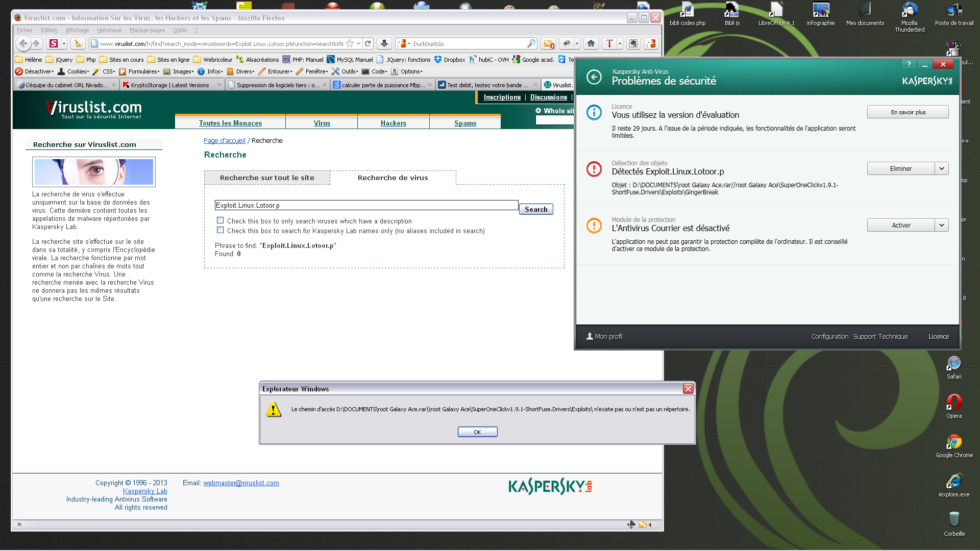Open Dropbox bookmark in bookmarks bar
The image size is (980, 551).
pyautogui.click(x=450, y=60)
